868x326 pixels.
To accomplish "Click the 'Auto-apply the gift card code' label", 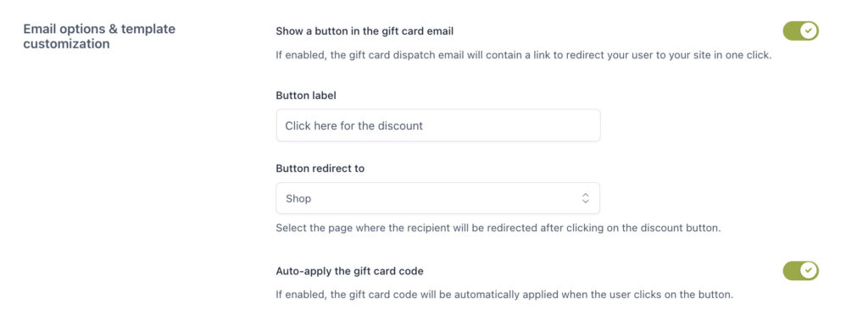I will (x=349, y=271).
